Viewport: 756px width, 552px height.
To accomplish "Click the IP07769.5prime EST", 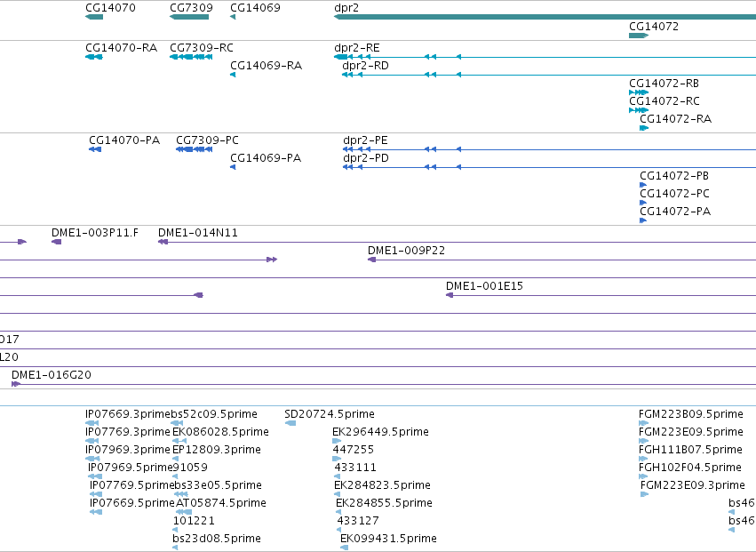I will [96, 494].
